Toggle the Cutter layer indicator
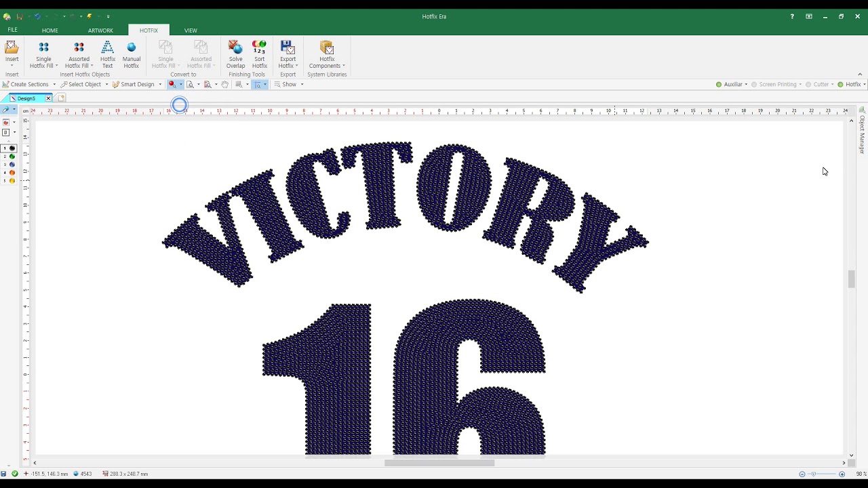 808,85
